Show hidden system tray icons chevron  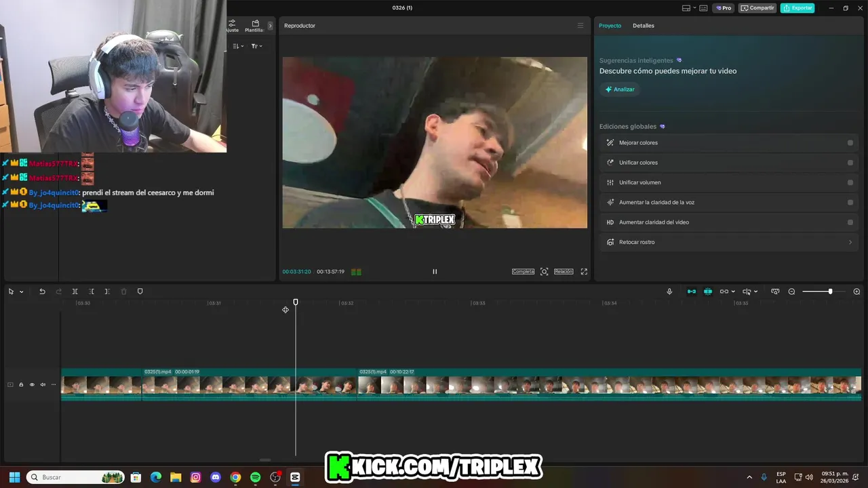749,477
